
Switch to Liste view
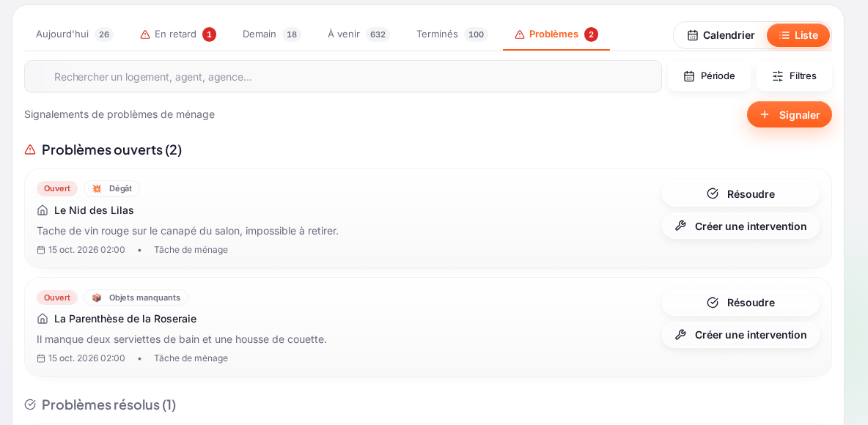click(798, 35)
